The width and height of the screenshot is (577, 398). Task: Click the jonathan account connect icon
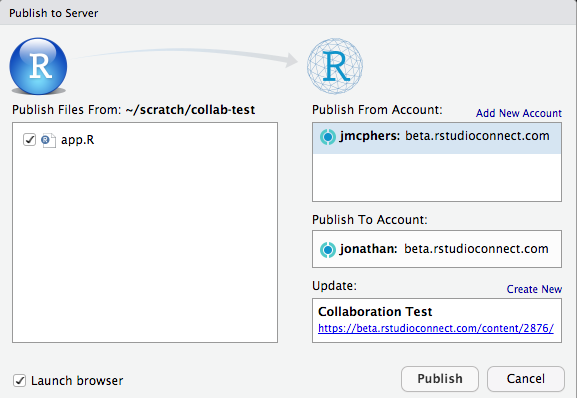click(328, 250)
